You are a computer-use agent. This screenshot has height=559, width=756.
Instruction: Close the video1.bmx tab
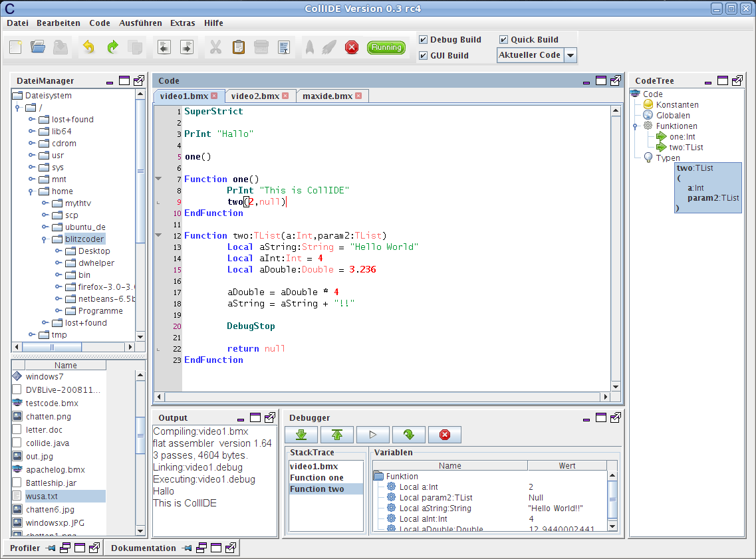(214, 96)
